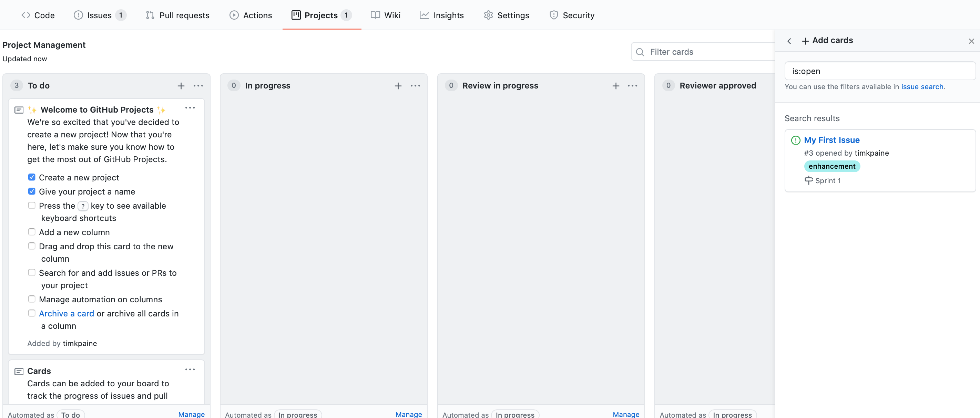Viewport: 980px width, 418px height.
Task: Check the Archive a card task box
Action: [32, 313]
